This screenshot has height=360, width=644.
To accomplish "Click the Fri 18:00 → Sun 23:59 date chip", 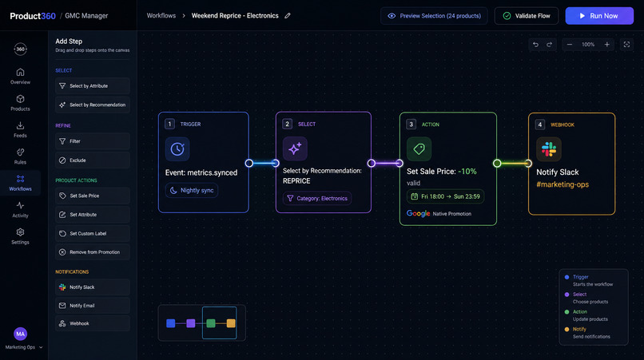I will [446, 196].
